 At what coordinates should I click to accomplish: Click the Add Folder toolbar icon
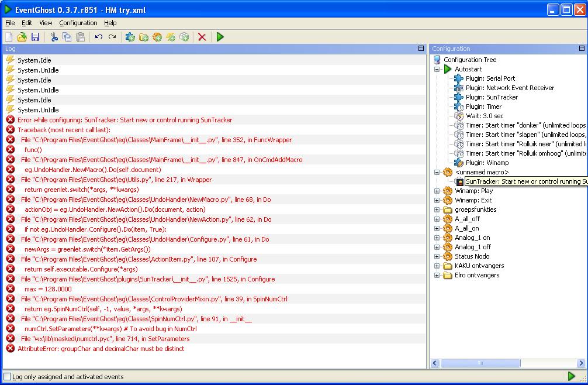pyautogui.click(x=144, y=37)
